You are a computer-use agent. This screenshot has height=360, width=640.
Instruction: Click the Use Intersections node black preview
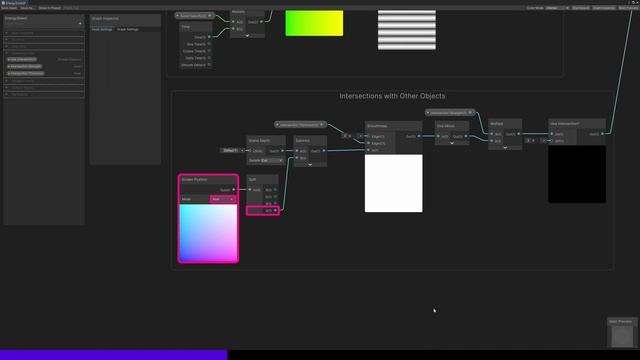[x=577, y=174]
